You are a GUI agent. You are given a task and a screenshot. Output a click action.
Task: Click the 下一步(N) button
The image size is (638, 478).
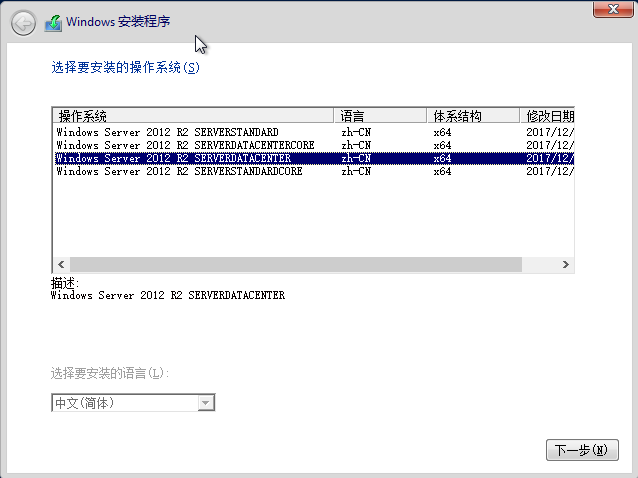point(582,450)
